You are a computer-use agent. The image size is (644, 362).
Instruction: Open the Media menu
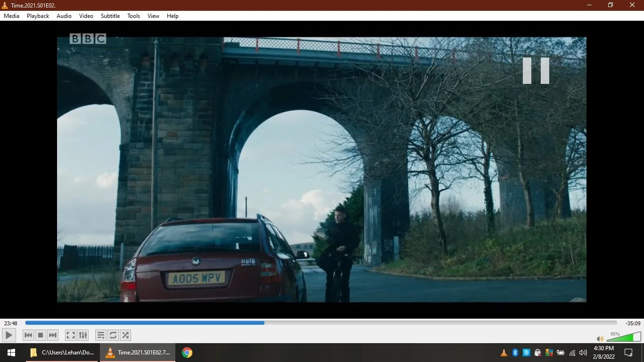tap(12, 16)
